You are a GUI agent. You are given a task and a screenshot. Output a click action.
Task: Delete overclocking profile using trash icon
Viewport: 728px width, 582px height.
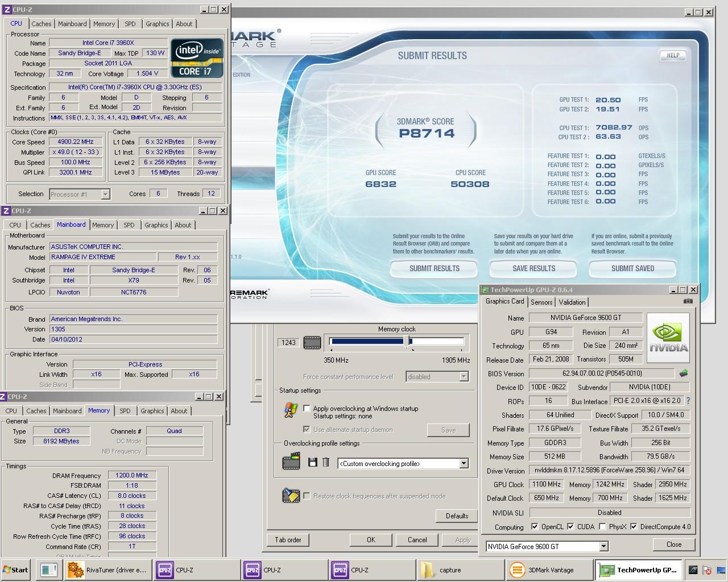pyautogui.click(x=326, y=463)
